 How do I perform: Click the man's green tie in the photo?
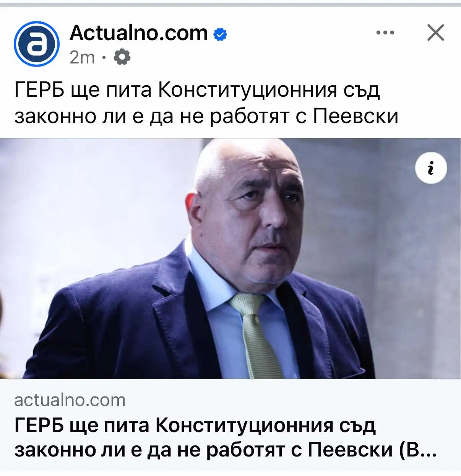[255, 335]
